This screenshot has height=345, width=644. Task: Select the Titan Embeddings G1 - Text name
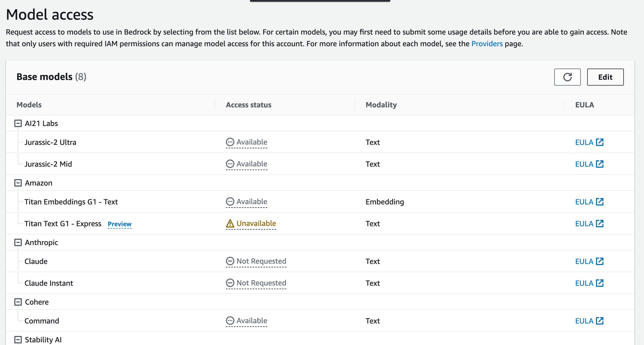point(71,202)
